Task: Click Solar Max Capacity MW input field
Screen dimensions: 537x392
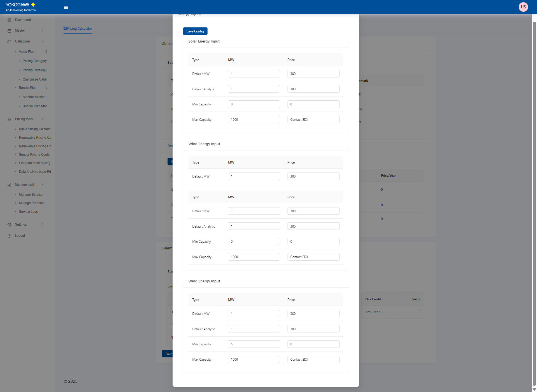Action: coord(253,120)
